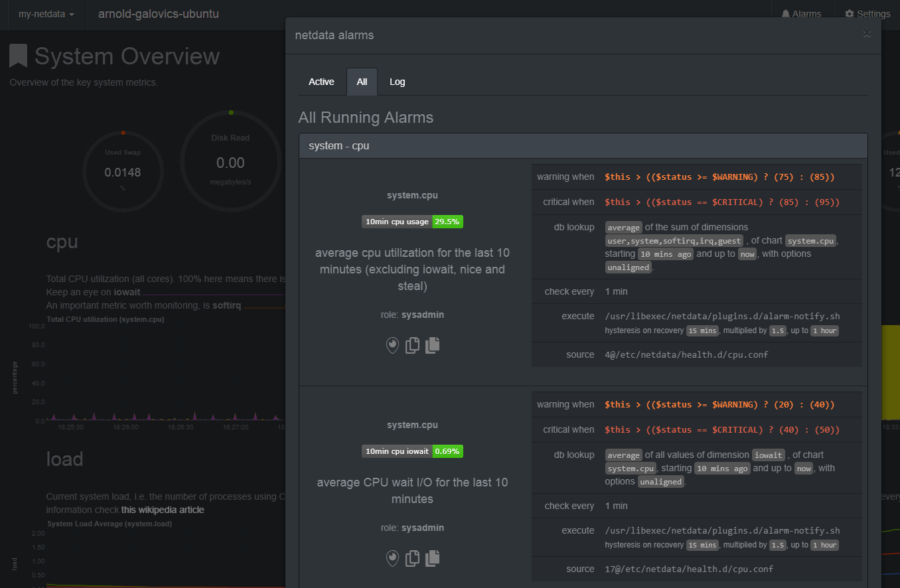Follow the softirq link in the cpu description
This screenshot has height=588, width=900.
click(x=226, y=305)
